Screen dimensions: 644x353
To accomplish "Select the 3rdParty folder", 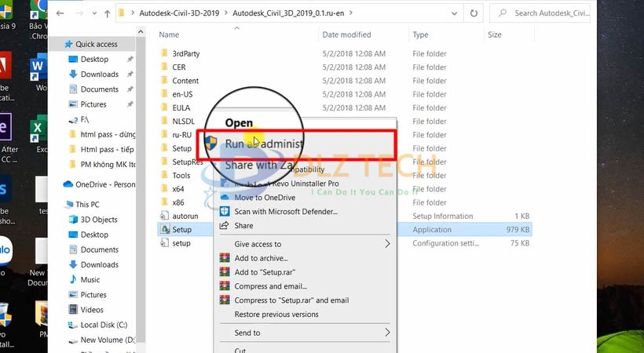I will coord(185,53).
